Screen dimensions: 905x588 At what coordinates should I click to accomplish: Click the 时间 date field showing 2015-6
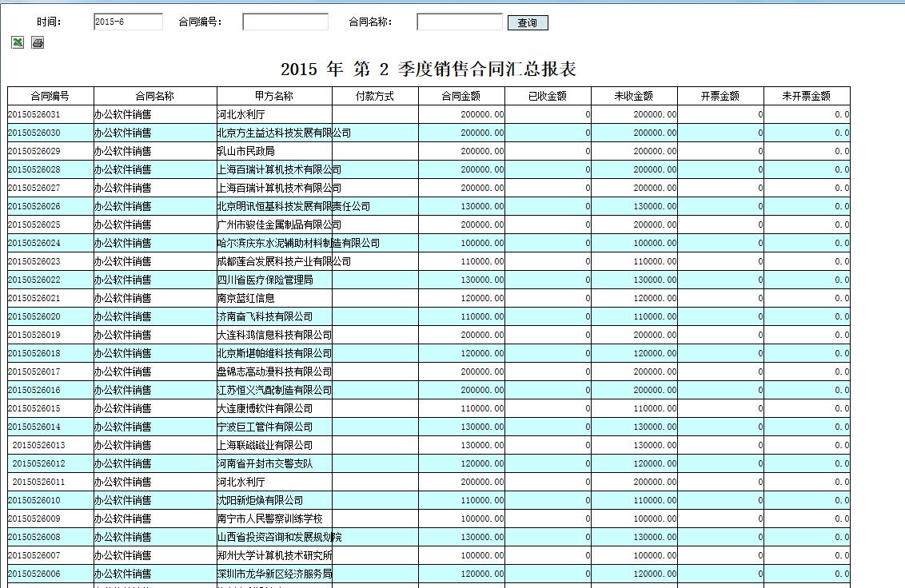(128, 22)
